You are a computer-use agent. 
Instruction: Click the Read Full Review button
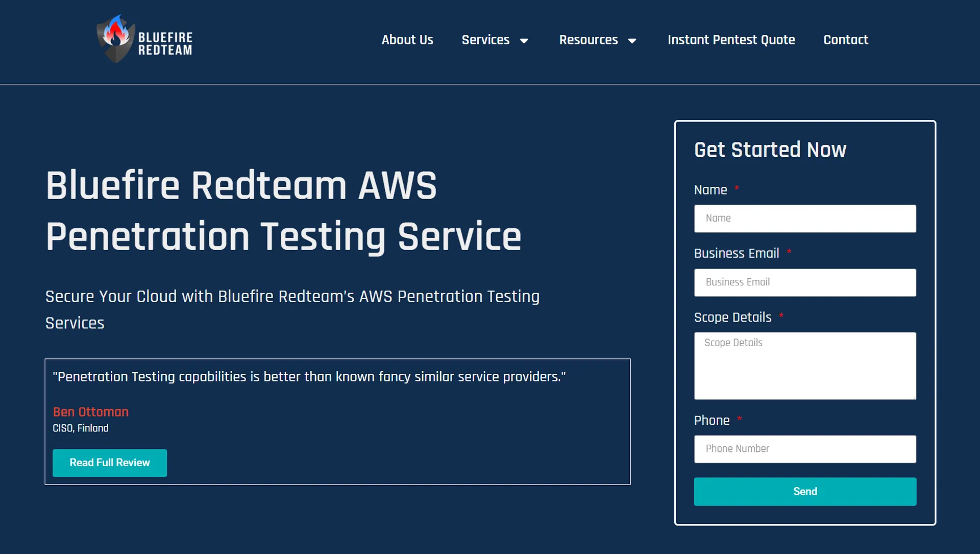point(110,463)
